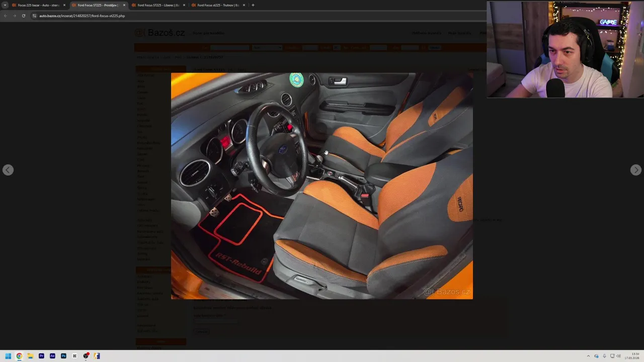Screen dimensions: 644x362
Task: Open the clock and date 17.03.2026
Action: click(632, 356)
